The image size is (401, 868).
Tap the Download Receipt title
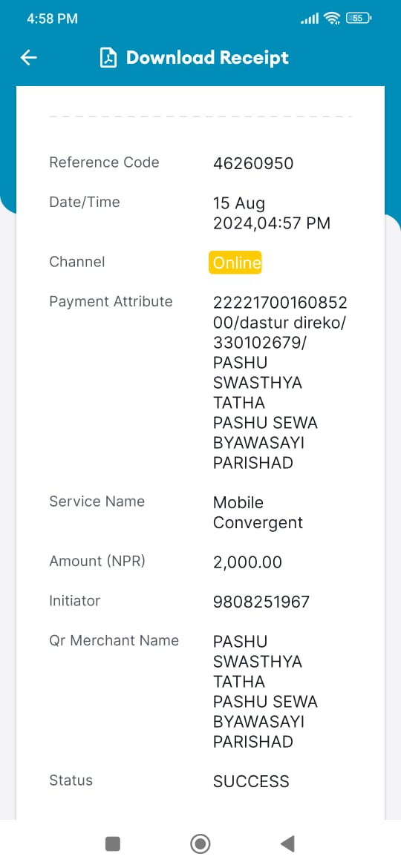[x=208, y=58]
